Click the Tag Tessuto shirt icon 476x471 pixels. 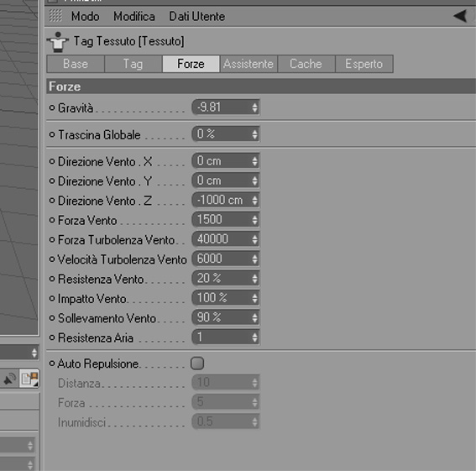tap(58, 42)
